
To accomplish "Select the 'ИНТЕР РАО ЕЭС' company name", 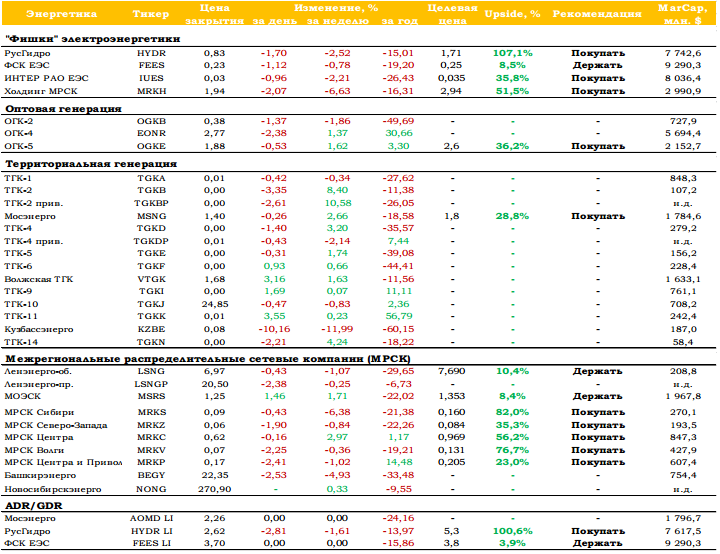I will point(46,79).
